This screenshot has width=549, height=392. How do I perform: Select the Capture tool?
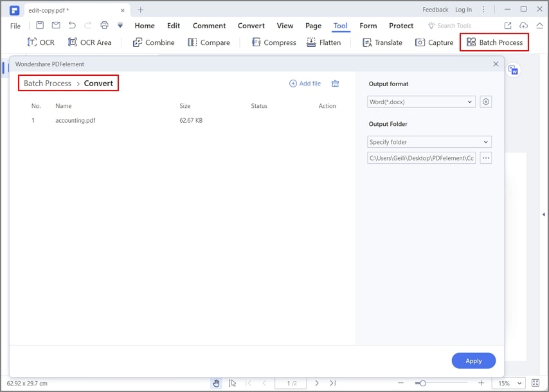[434, 42]
